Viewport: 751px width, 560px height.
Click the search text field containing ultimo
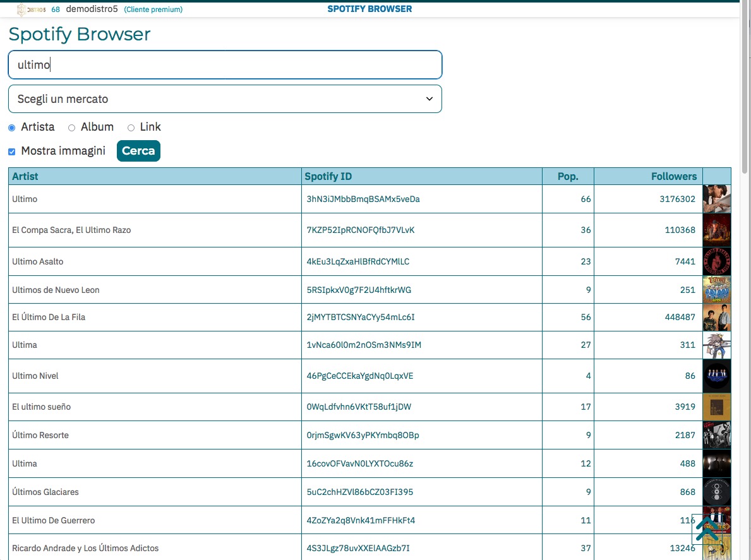pos(225,64)
